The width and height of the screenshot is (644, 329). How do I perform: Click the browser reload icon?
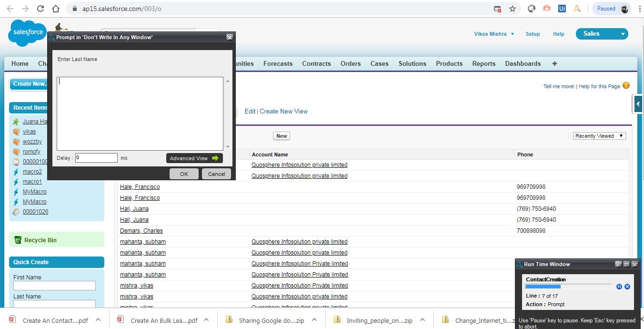pyautogui.click(x=40, y=9)
